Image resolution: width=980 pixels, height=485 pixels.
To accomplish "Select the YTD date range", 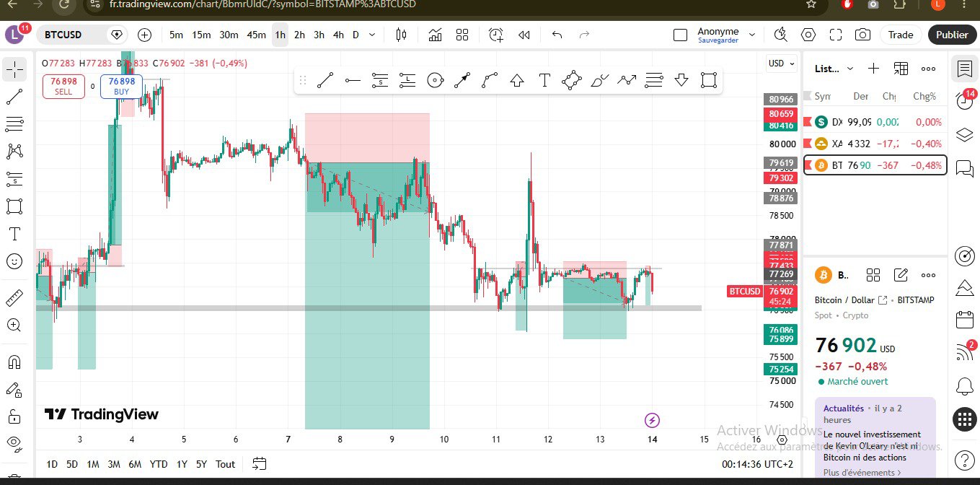I will pos(159,464).
